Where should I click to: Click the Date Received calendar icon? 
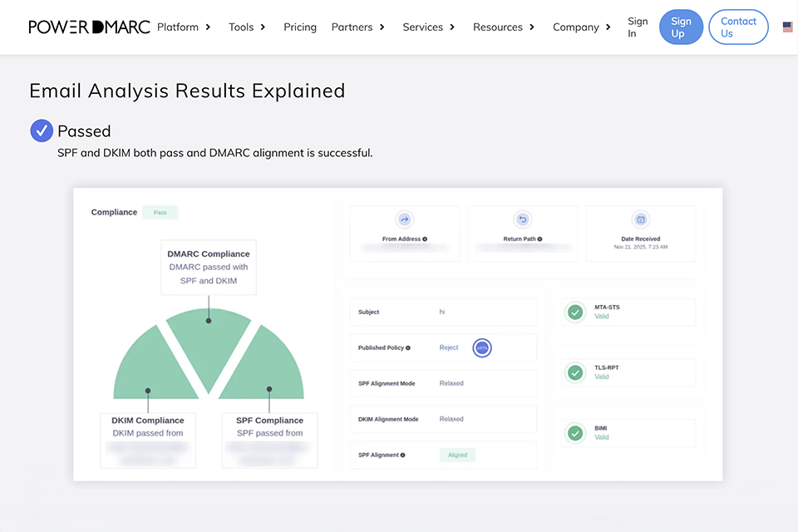click(x=641, y=219)
